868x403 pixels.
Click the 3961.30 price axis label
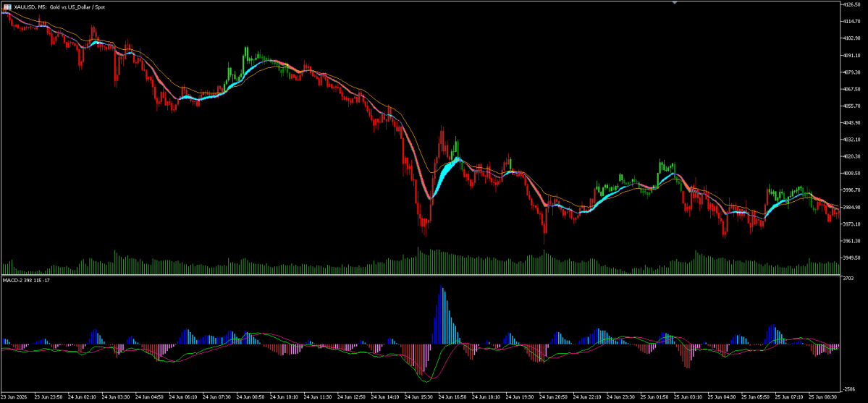tap(851, 241)
